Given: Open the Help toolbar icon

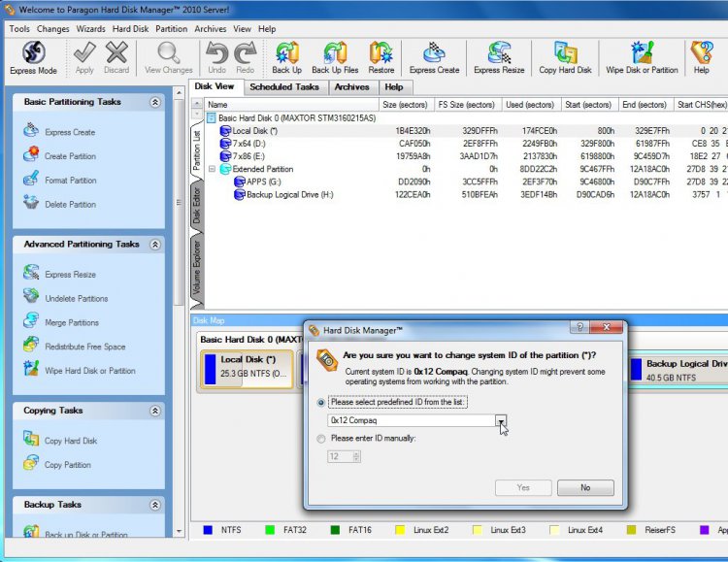Looking at the screenshot, I should (702, 57).
